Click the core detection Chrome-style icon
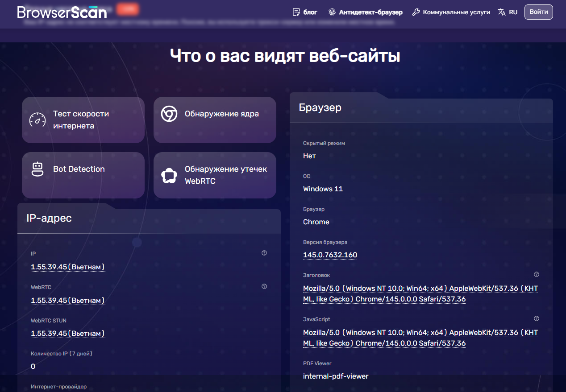Image resolution: width=566 pixels, height=392 pixels. [169, 114]
